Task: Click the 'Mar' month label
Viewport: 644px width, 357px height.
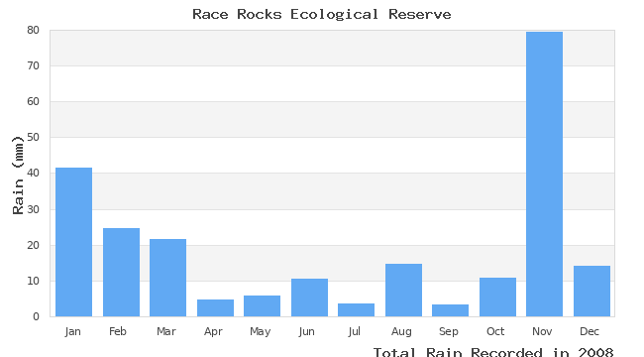Action: click(x=165, y=331)
